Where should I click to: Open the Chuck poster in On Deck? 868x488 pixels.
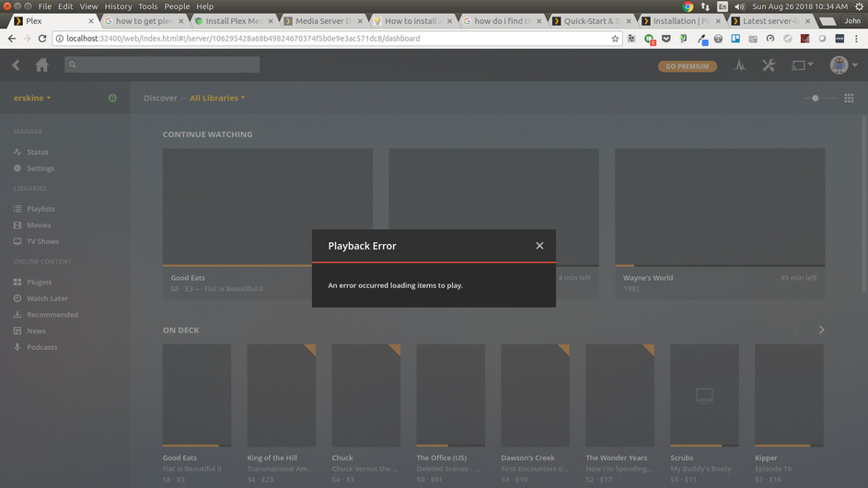[x=366, y=396]
